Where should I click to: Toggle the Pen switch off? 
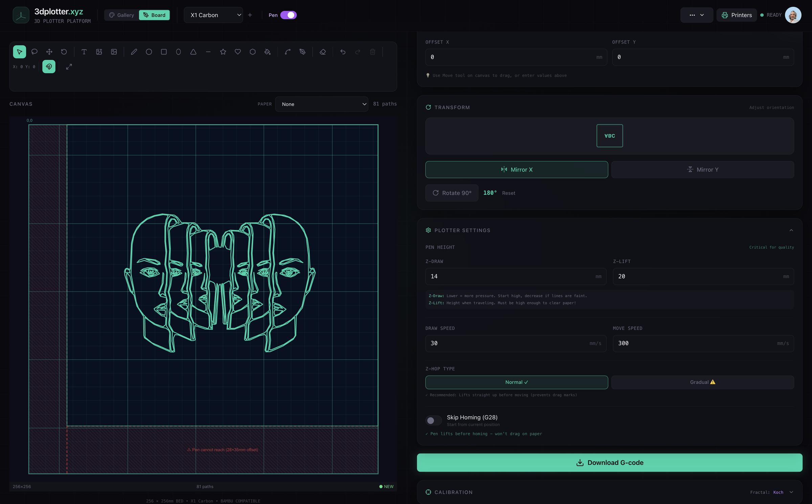pyautogui.click(x=288, y=15)
